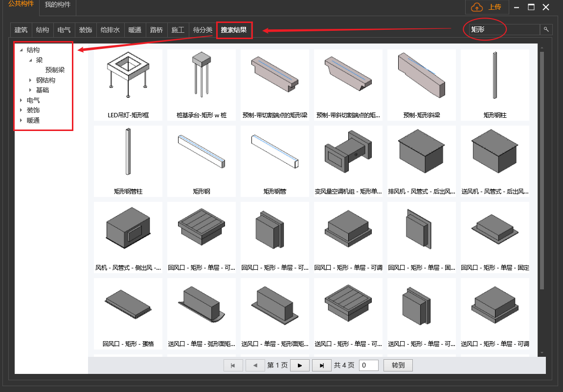The width and height of the screenshot is (563, 392).
Task: Click the scrollbar up arrow
Action: [542, 47]
